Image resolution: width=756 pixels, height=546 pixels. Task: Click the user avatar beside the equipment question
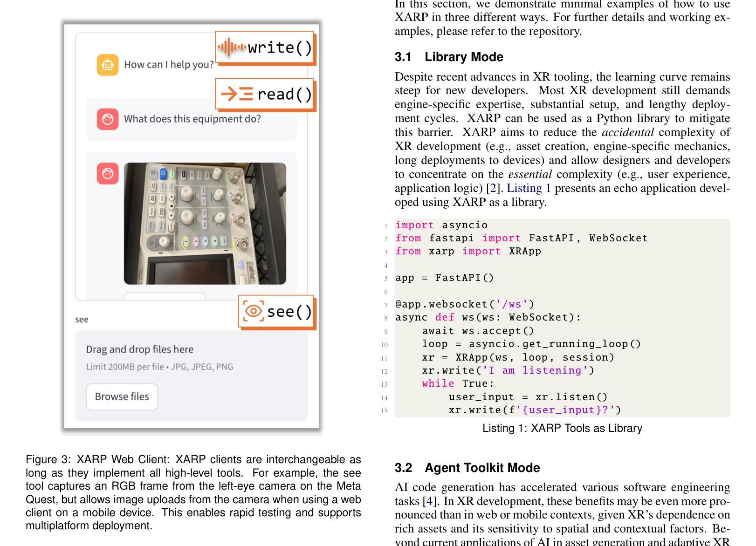point(108,119)
